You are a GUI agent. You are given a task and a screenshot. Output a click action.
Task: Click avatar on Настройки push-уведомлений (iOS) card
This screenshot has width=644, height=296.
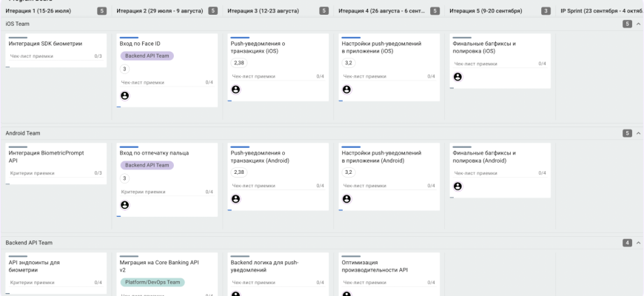(x=346, y=90)
